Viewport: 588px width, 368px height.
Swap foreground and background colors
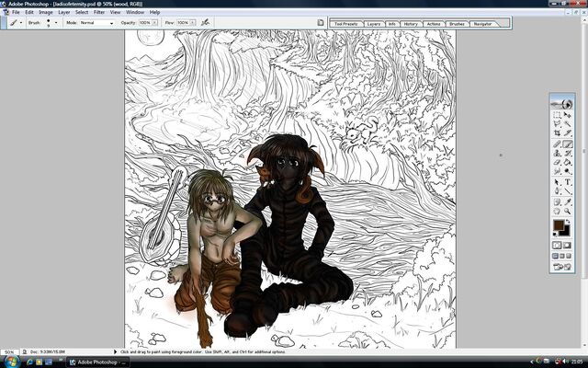[568, 221]
